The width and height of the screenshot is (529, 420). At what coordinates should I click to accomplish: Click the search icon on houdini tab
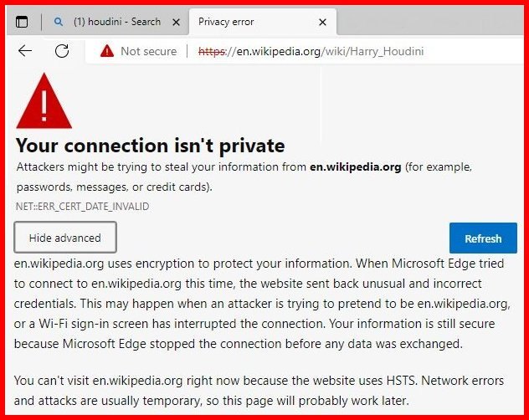58,22
